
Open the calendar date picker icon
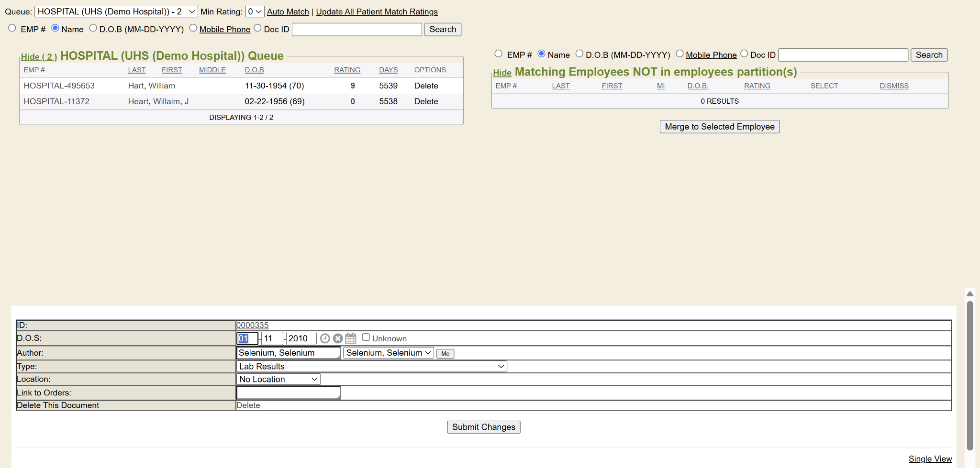[351, 338]
